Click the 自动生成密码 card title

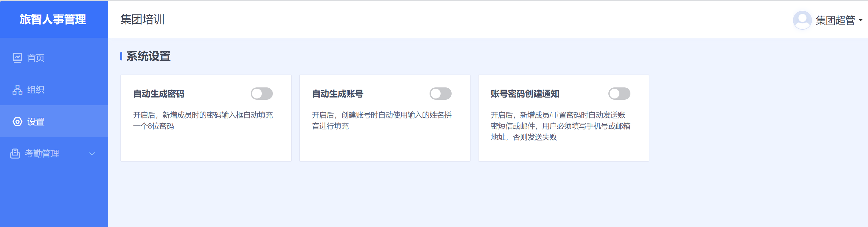click(x=159, y=94)
